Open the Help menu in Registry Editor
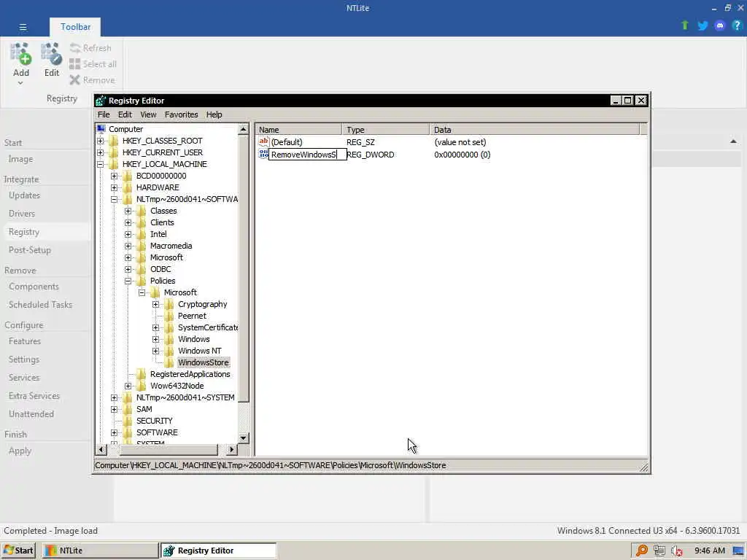 click(214, 114)
